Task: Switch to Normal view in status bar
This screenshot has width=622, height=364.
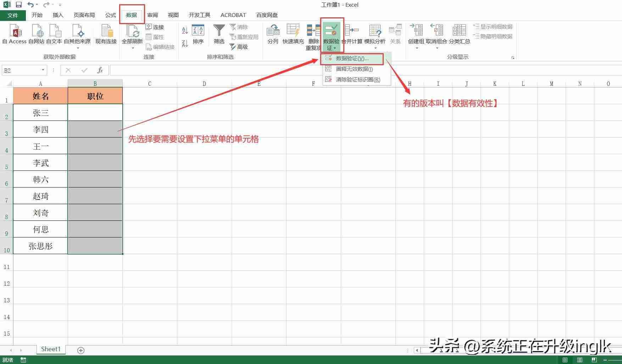Action: tap(565, 360)
